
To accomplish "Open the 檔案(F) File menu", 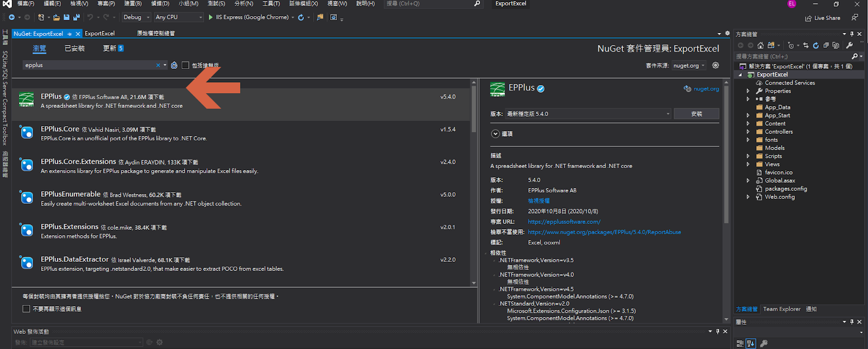I will 25,4.
